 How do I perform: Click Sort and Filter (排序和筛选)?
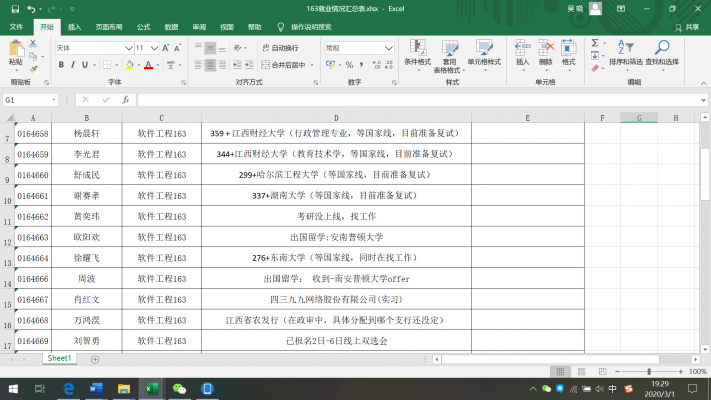point(625,53)
